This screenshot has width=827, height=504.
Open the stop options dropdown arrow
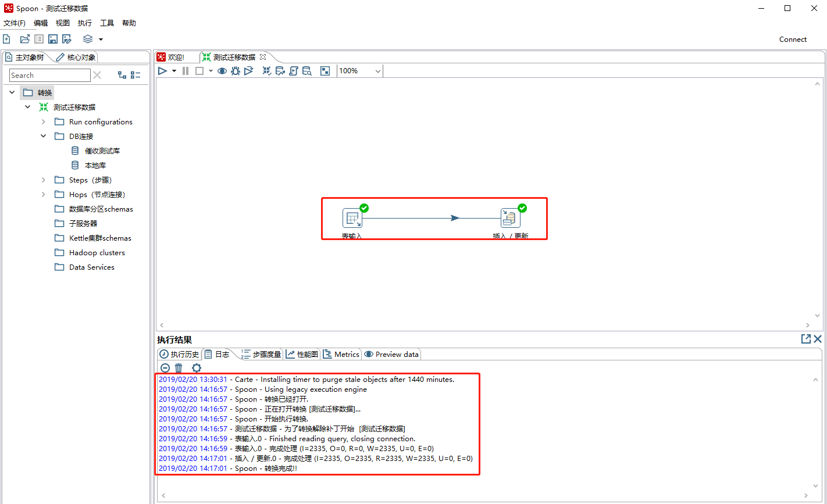[211, 71]
